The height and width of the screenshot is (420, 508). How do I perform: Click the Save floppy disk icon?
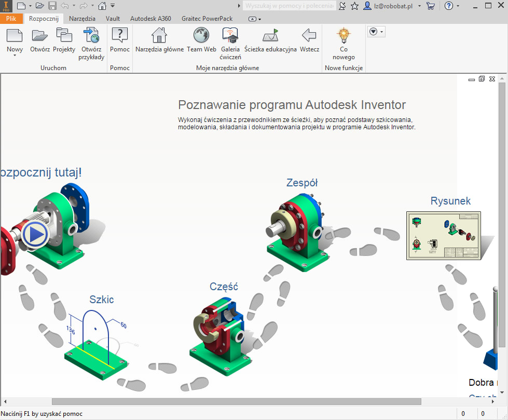point(52,6)
